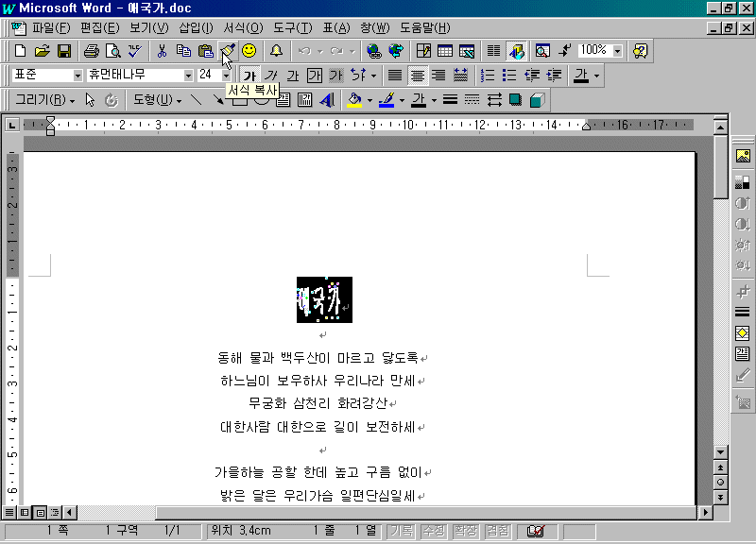Run spelling and grammar check
The image size is (756, 544).
coord(135,51)
